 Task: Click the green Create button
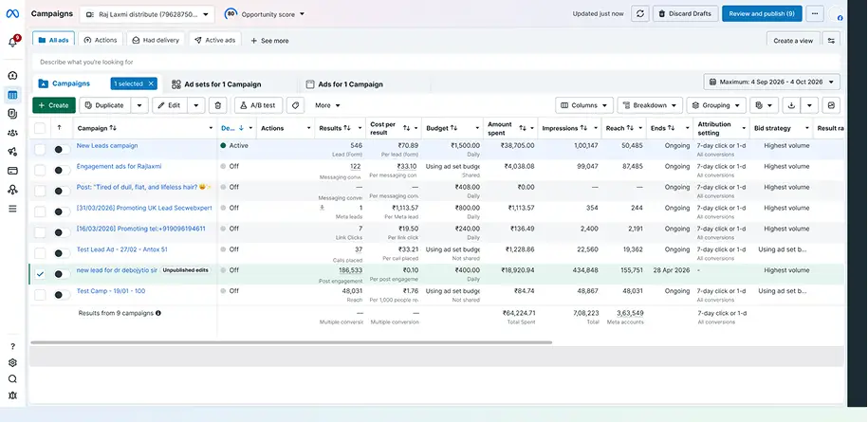pos(54,105)
